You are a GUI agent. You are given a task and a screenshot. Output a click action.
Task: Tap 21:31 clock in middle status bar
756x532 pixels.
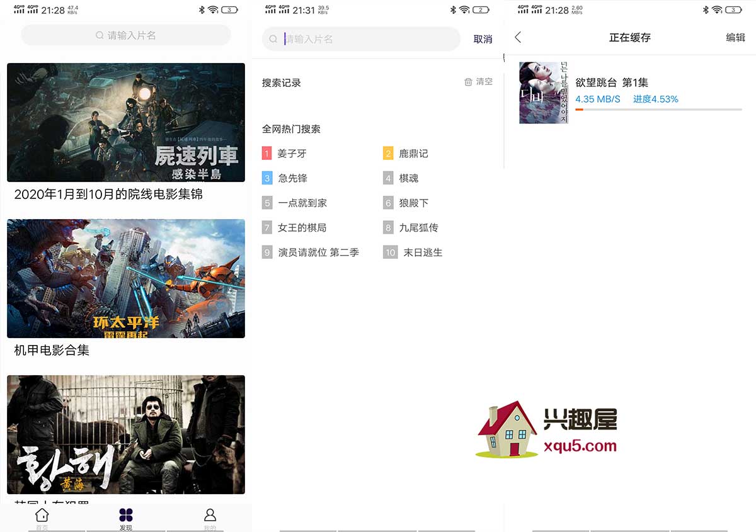click(304, 9)
